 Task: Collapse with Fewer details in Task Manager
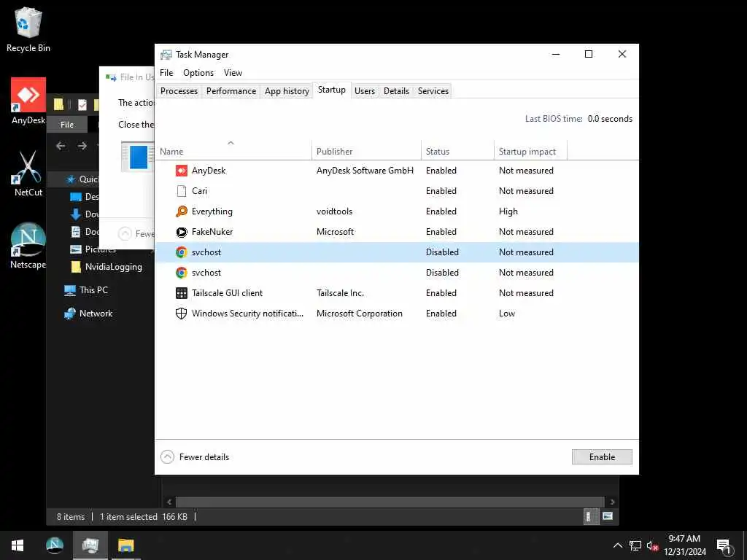pos(195,457)
